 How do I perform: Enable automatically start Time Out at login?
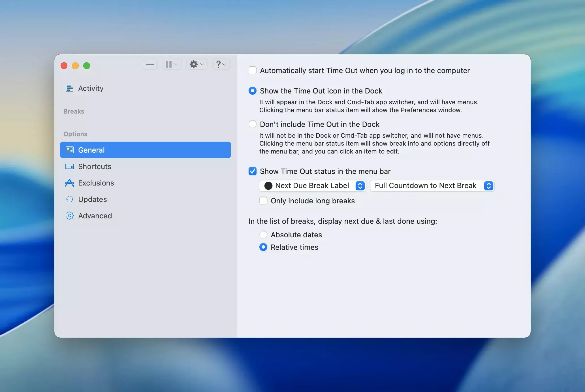[253, 70]
